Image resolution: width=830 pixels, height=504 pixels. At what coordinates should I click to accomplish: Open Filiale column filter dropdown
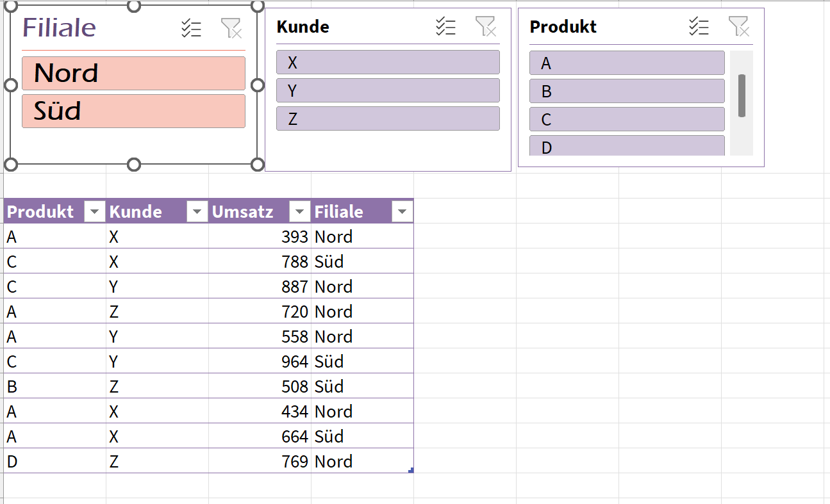[403, 212]
